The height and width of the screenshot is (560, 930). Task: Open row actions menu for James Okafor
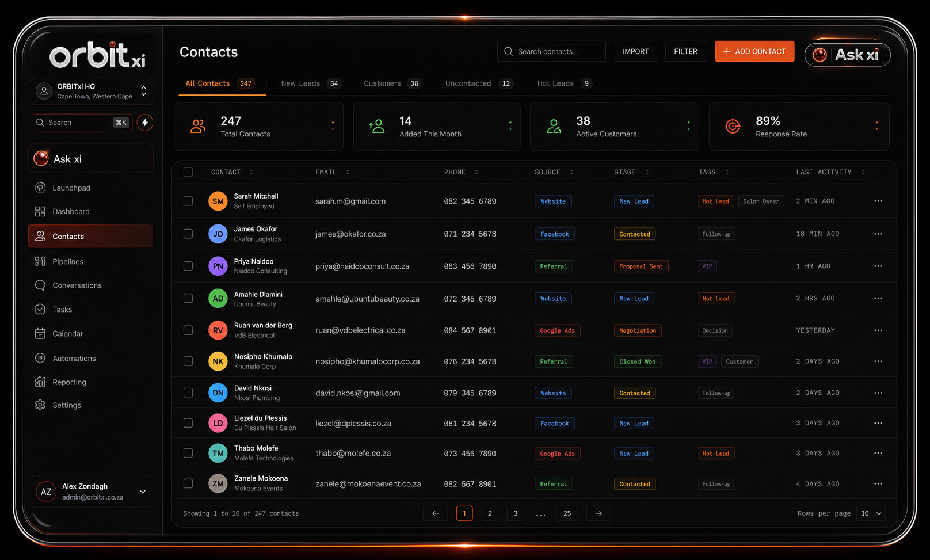point(878,234)
